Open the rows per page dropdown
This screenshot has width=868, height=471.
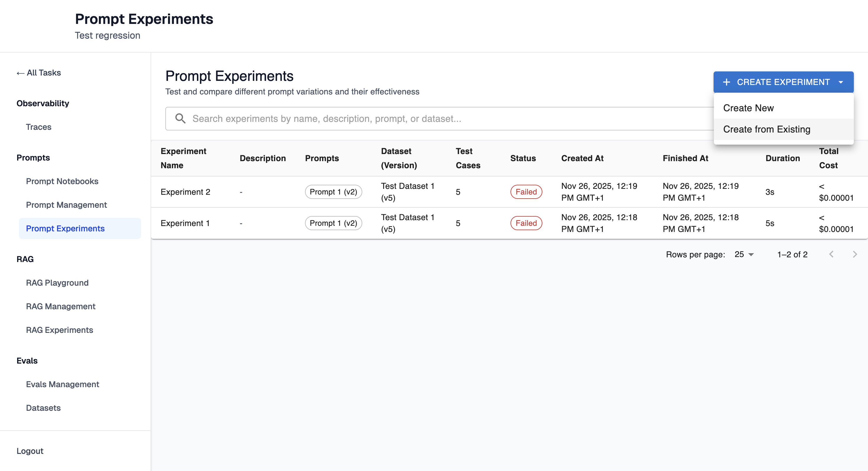(x=744, y=254)
